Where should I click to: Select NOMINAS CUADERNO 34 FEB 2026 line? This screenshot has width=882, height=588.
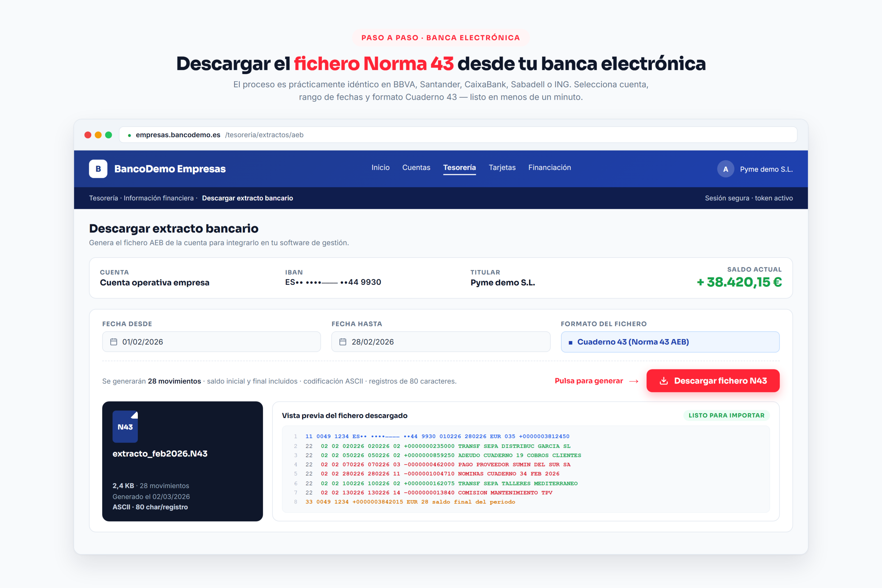pyautogui.click(x=432, y=474)
